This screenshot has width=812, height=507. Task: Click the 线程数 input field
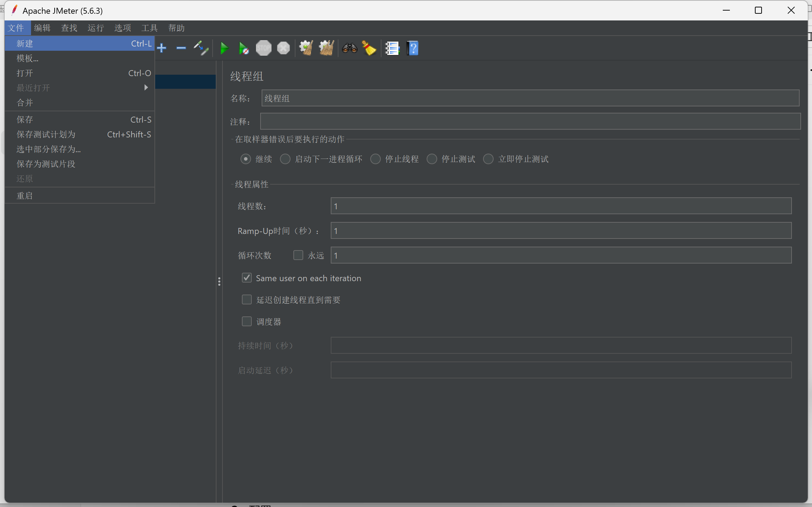coord(561,206)
